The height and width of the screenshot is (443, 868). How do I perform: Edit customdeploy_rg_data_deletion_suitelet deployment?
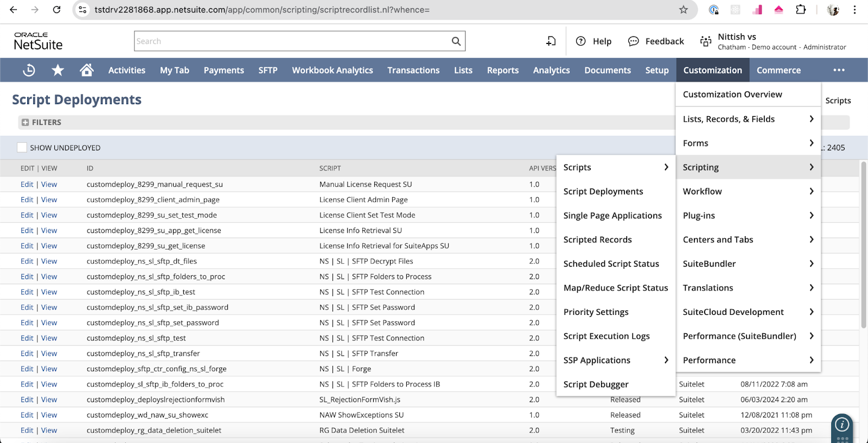click(x=27, y=431)
